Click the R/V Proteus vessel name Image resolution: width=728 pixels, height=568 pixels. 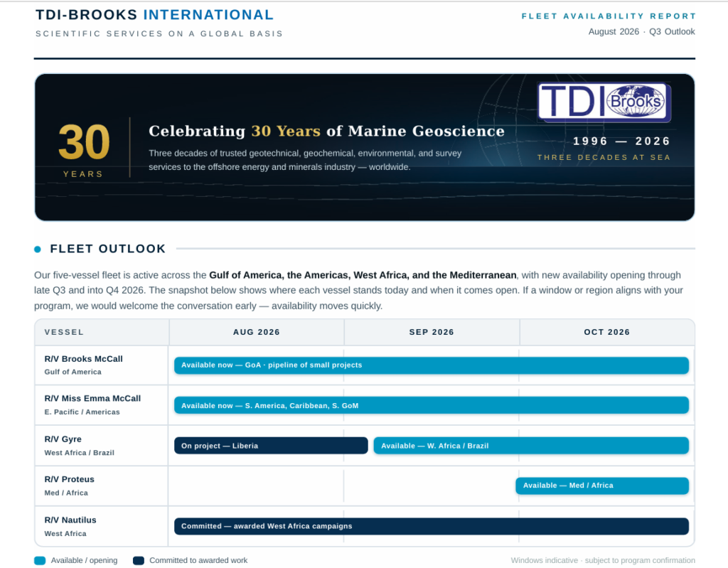[x=69, y=479]
